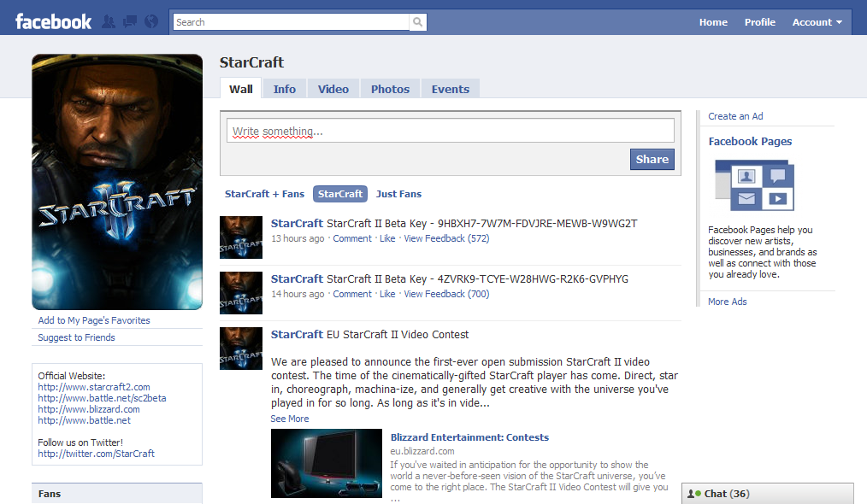Screen dimensions: 867x504
Task: Click Add to My Page's Favorites
Action: [94, 320]
